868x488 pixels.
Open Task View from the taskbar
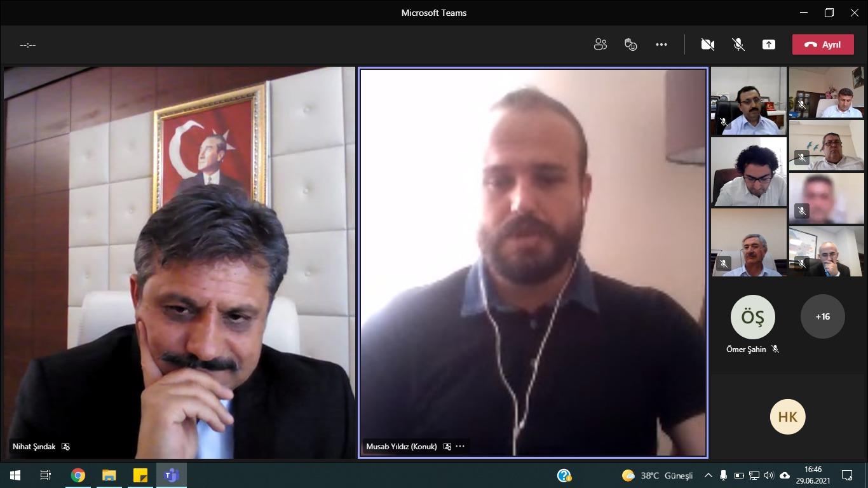tap(46, 475)
